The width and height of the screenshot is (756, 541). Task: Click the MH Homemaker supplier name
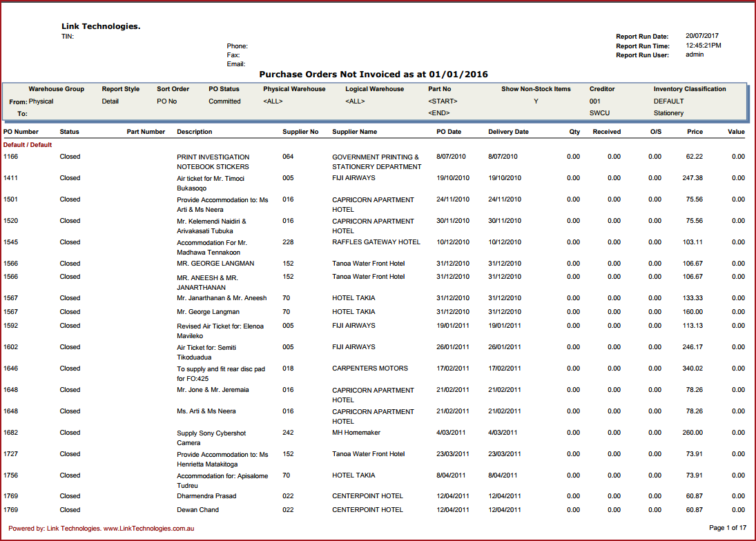point(356,433)
